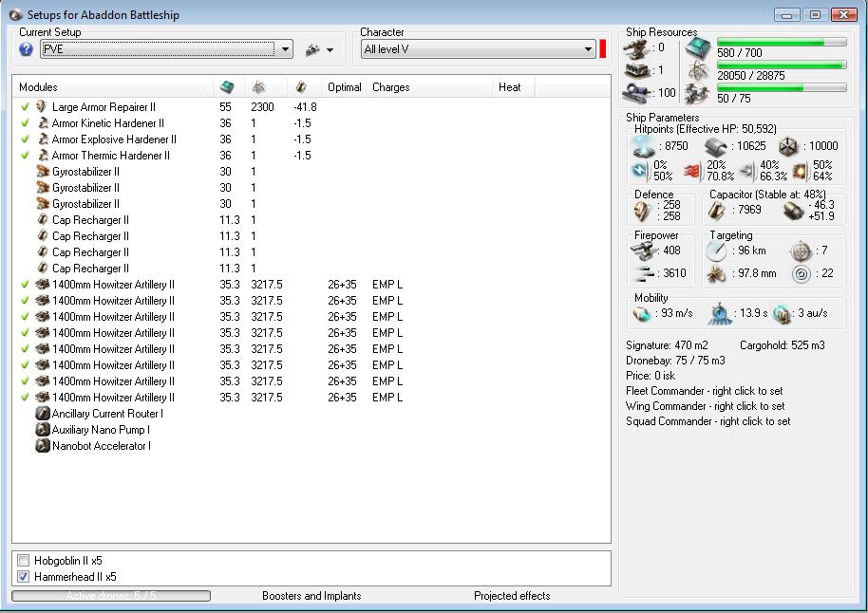Click 'Fleet Commander - right click to set'
The image size is (868, 613).
704,391
